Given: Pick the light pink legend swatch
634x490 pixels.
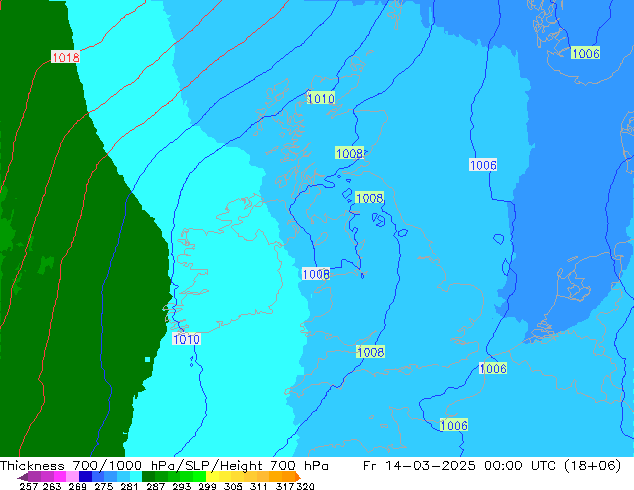Looking at the screenshot, I should pos(72,476).
